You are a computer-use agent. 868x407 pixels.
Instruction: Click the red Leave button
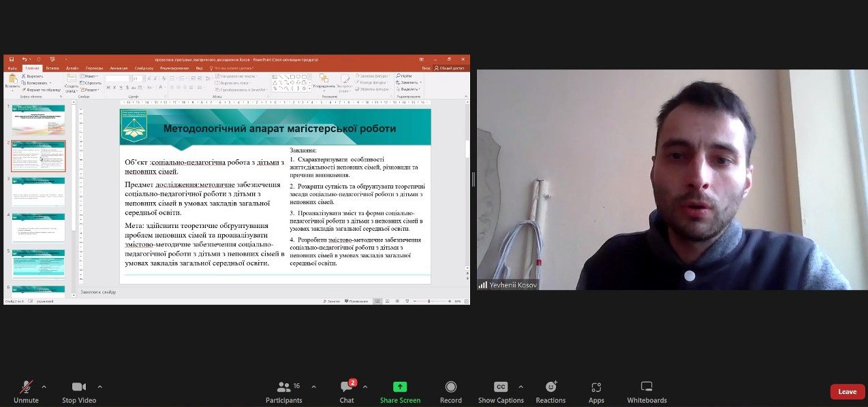(847, 391)
